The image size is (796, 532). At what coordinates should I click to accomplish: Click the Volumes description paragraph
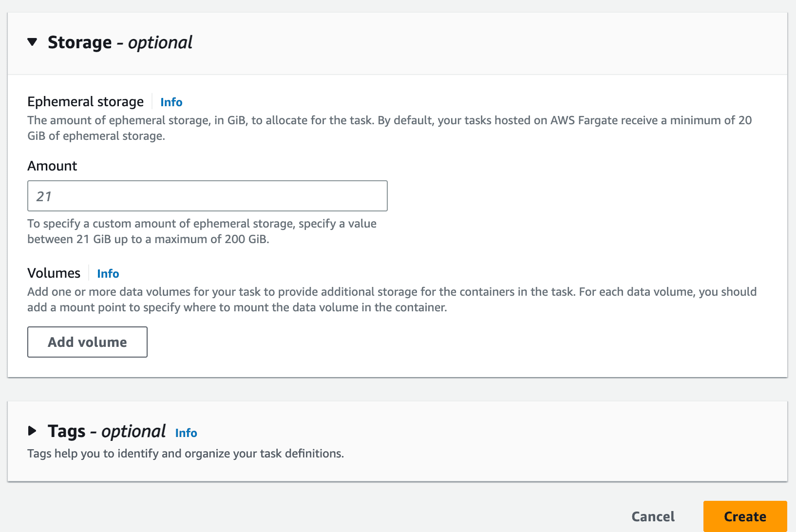391,300
